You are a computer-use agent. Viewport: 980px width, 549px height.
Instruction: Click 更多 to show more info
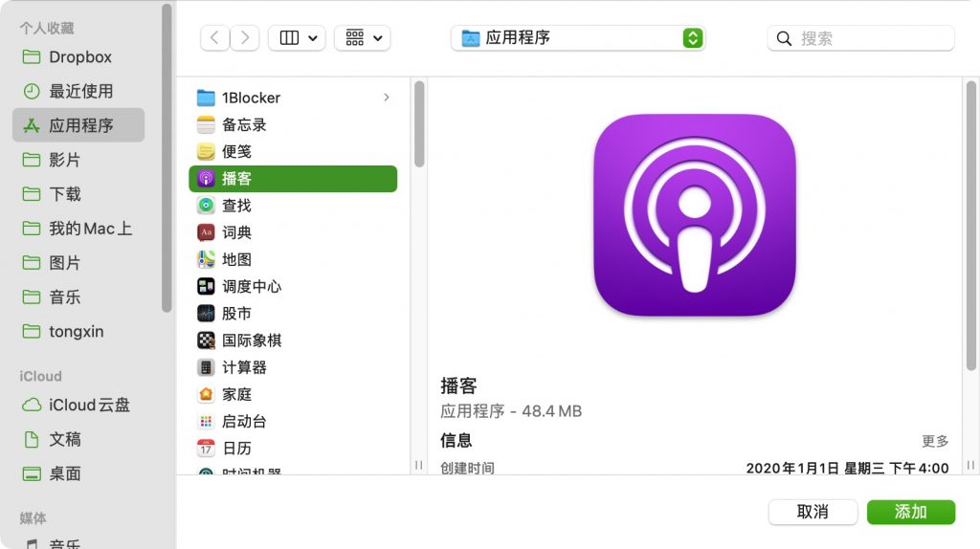click(x=935, y=441)
